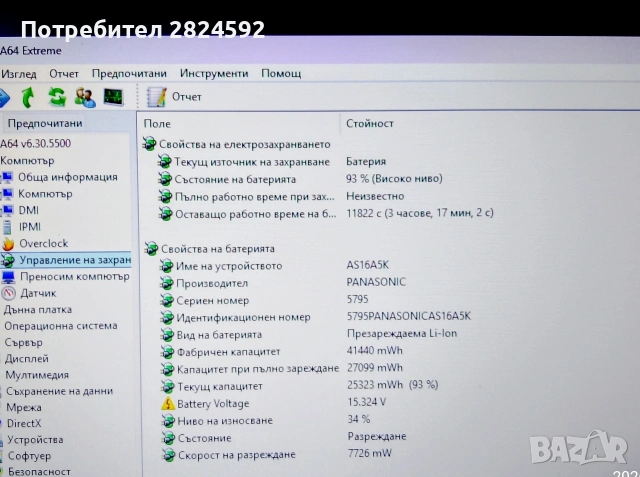The width and height of the screenshot is (640, 477).
Task: Click the 15.324 V voltage value
Action: 367,402
